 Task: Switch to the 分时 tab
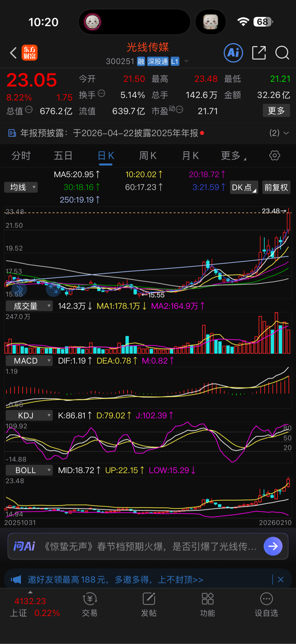coord(21,156)
